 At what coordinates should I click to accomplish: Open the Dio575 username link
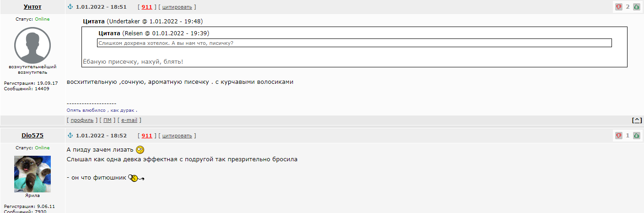[32, 136]
